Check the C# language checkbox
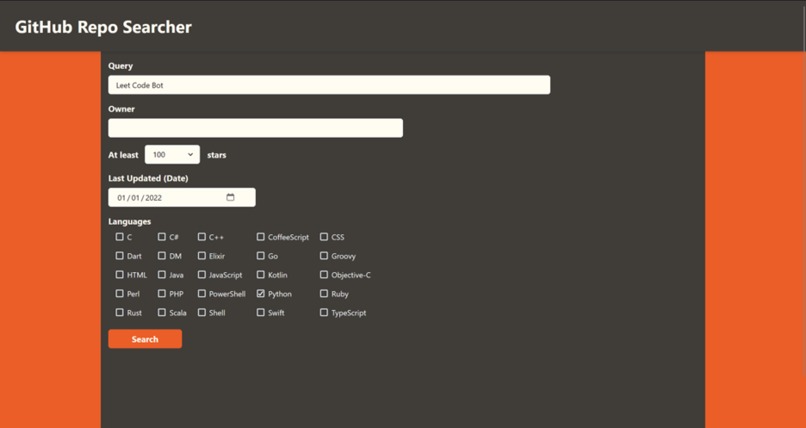The height and width of the screenshot is (428, 806). click(x=162, y=237)
